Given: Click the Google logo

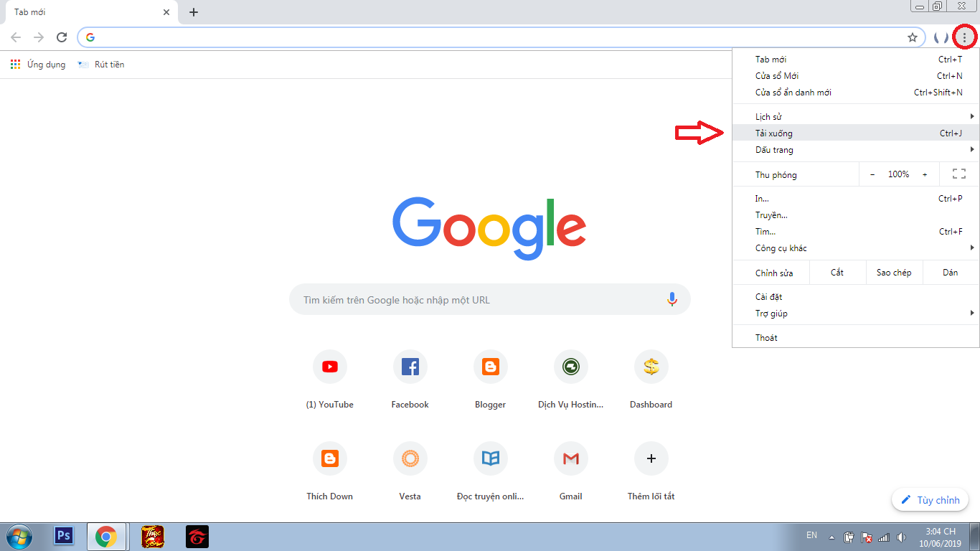Looking at the screenshot, I should click(490, 227).
